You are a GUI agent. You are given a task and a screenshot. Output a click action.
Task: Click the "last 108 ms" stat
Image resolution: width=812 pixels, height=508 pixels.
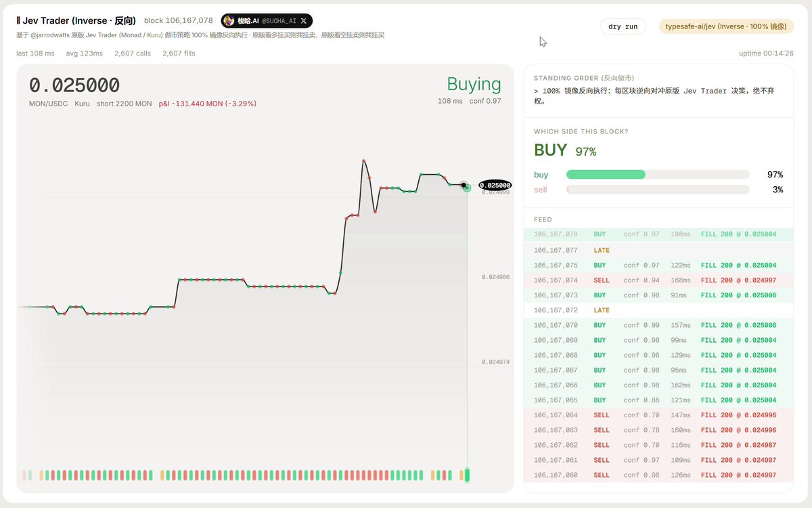pyautogui.click(x=35, y=53)
